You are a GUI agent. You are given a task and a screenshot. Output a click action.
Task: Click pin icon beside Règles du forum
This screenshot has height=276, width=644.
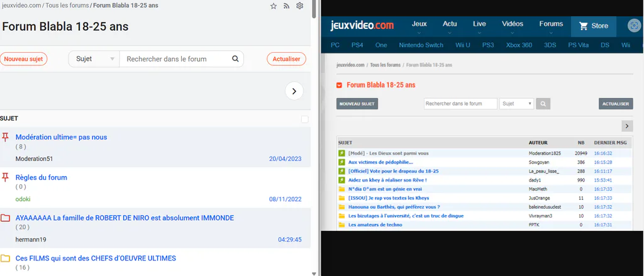click(x=5, y=177)
